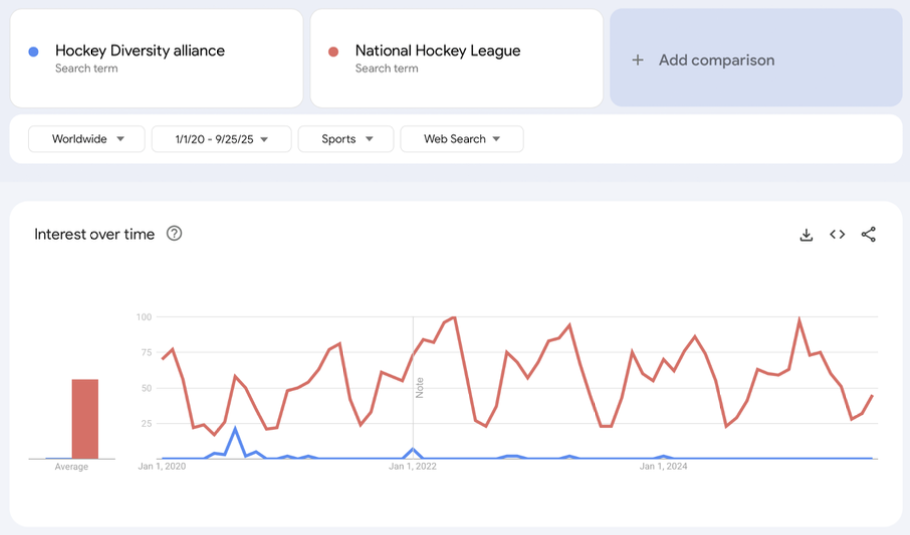Open the Sports category dropdown
Viewport: 910px width, 535px height.
[346, 139]
